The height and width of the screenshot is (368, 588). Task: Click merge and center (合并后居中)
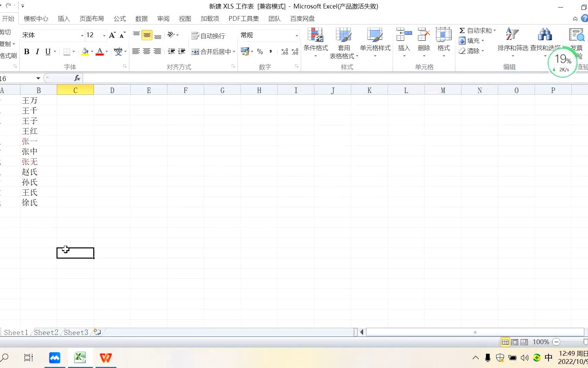[211, 52]
